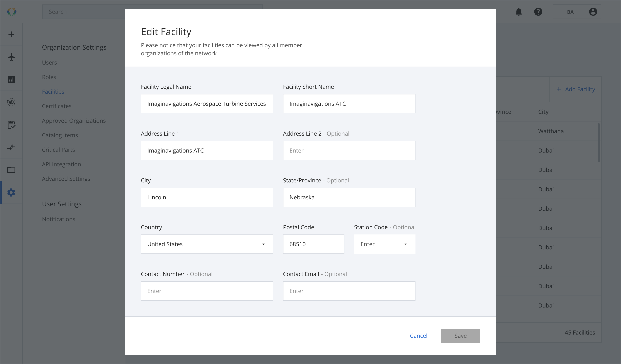
Task: Click the Address Line 2 input
Action: (x=349, y=151)
